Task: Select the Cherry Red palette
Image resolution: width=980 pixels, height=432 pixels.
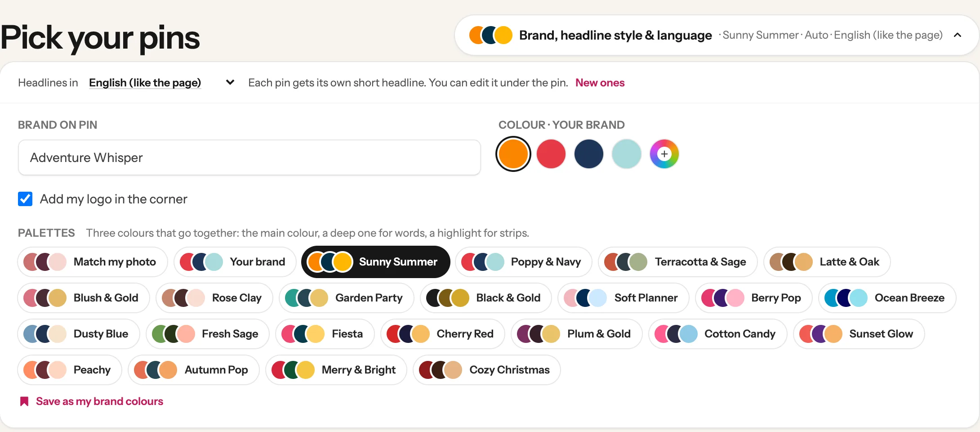Action: 443,334
